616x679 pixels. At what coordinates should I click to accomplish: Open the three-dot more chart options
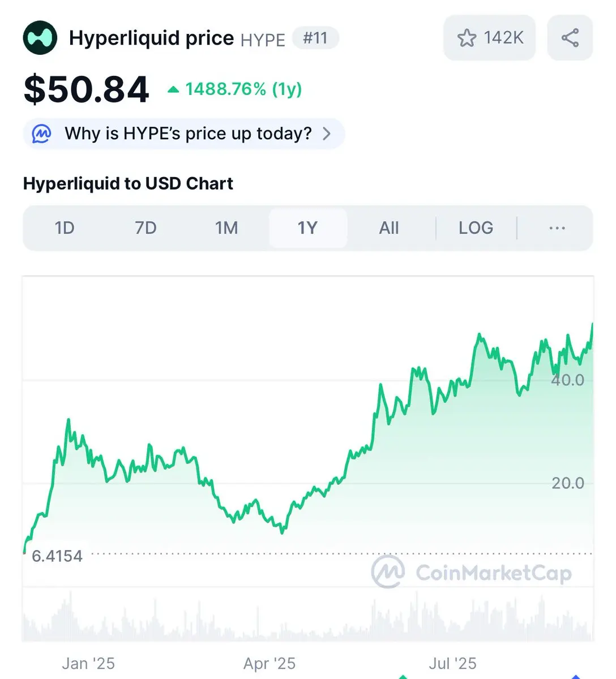(557, 228)
